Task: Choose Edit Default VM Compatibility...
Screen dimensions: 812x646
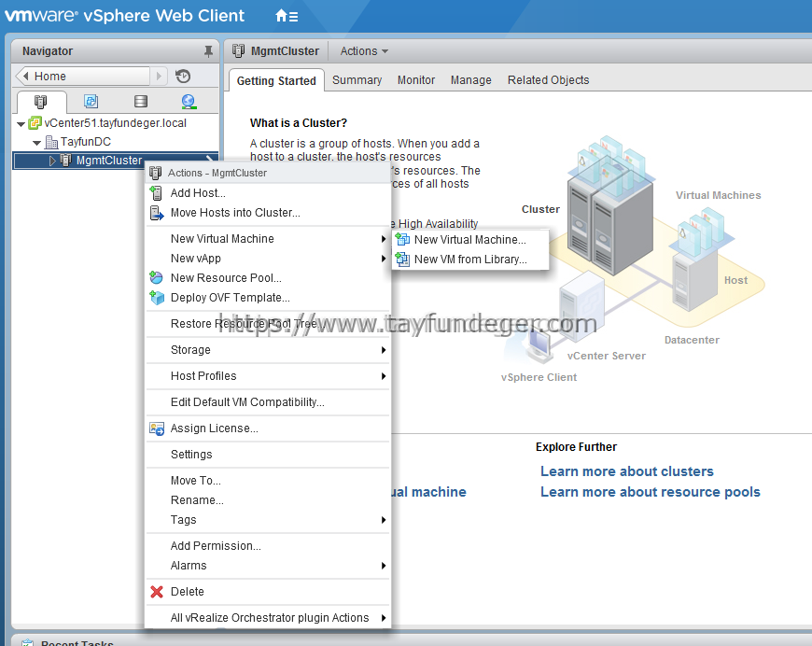Action: click(x=268, y=402)
